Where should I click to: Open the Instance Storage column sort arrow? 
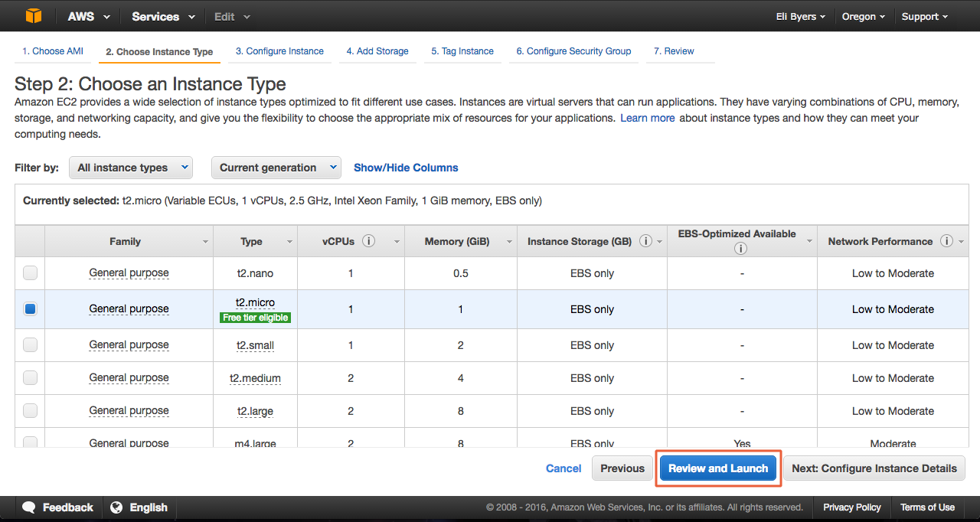pos(659,242)
